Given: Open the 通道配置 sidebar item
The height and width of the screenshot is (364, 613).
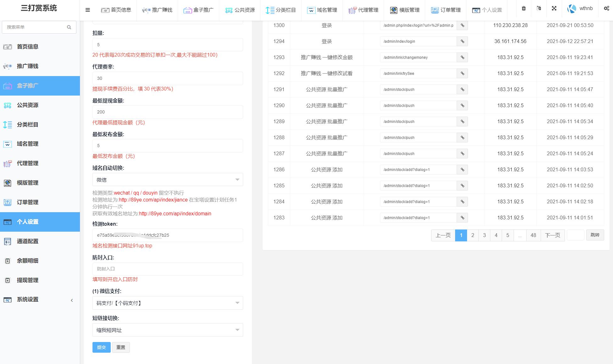Looking at the screenshot, I should pyautogui.click(x=28, y=241).
